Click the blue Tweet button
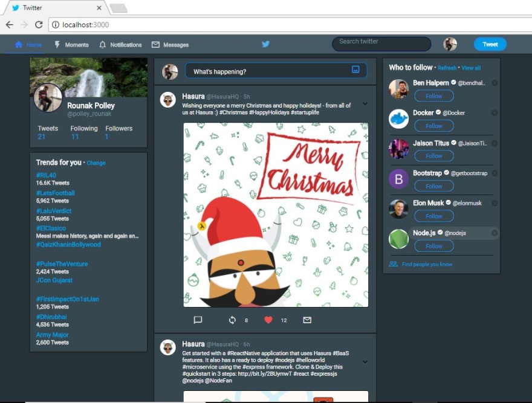 pyautogui.click(x=490, y=44)
